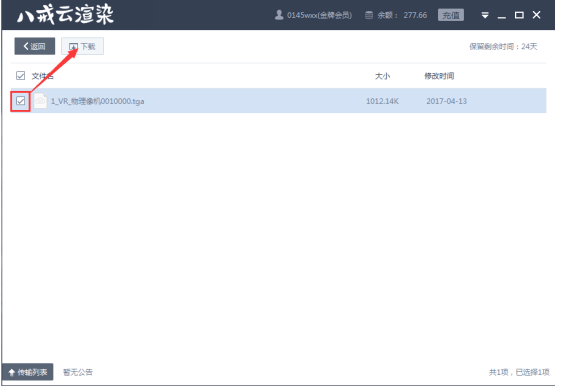Toggle the select-all checkbox beside 文件名
The height and width of the screenshot is (387, 561).
tap(20, 75)
